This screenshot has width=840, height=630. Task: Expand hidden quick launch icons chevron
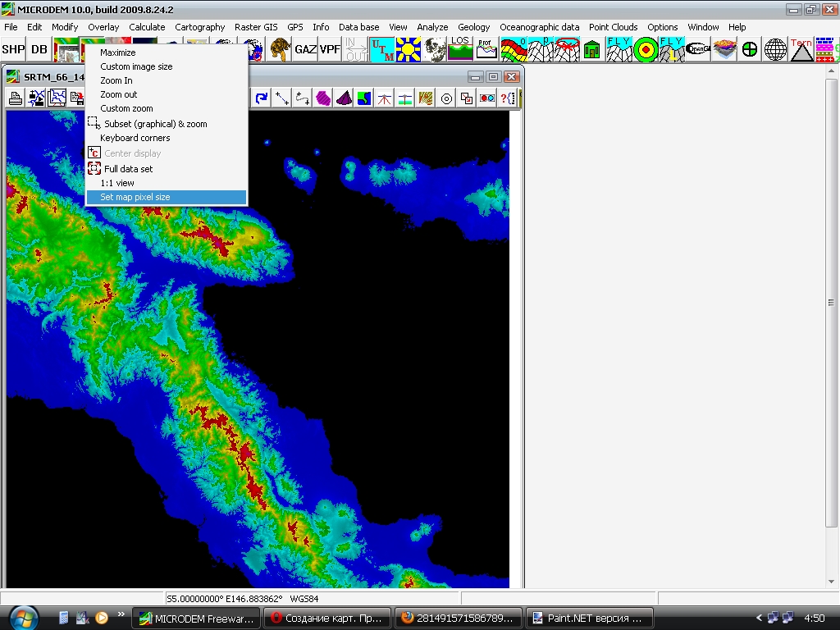click(x=121, y=614)
